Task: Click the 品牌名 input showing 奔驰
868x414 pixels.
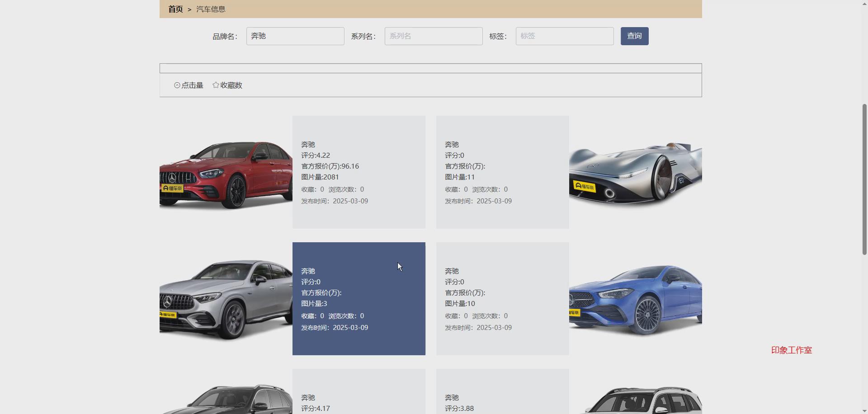Action: pyautogui.click(x=295, y=36)
